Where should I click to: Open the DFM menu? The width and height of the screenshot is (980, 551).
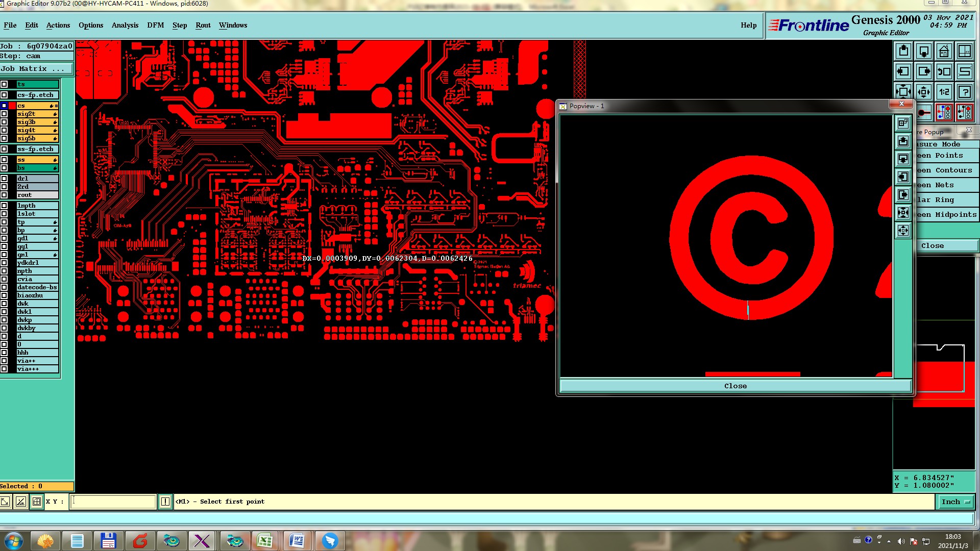(x=156, y=25)
